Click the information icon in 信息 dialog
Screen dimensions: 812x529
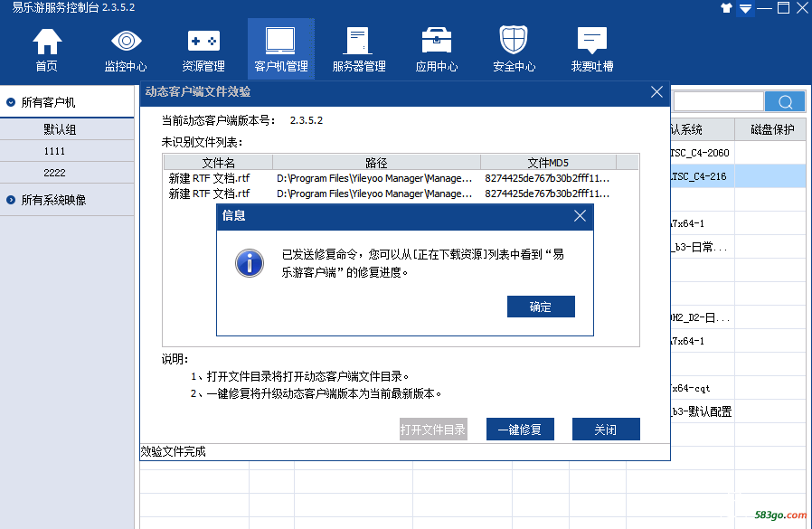point(250,263)
